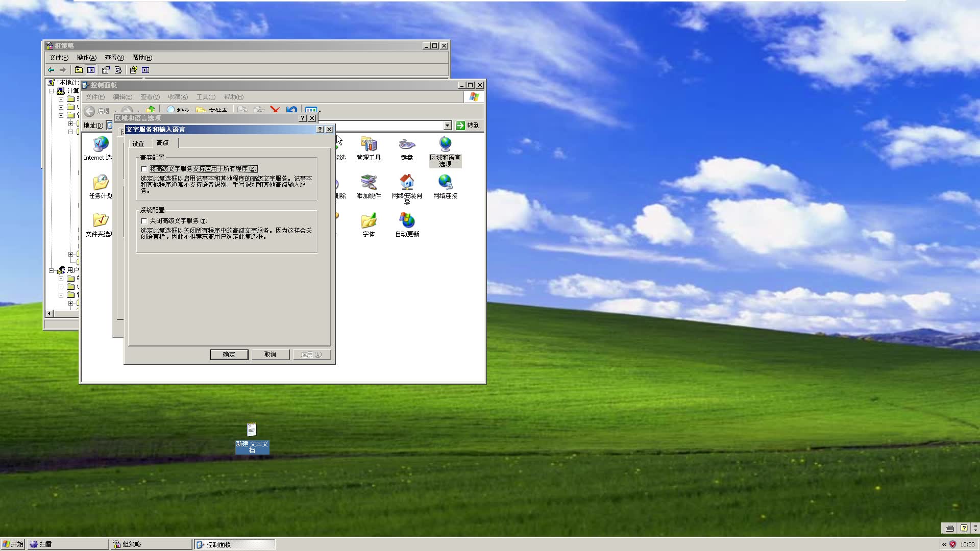980x551 pixels.
Task: Expand the address bar dropdown arrow
Action: (x=447, y=126)
